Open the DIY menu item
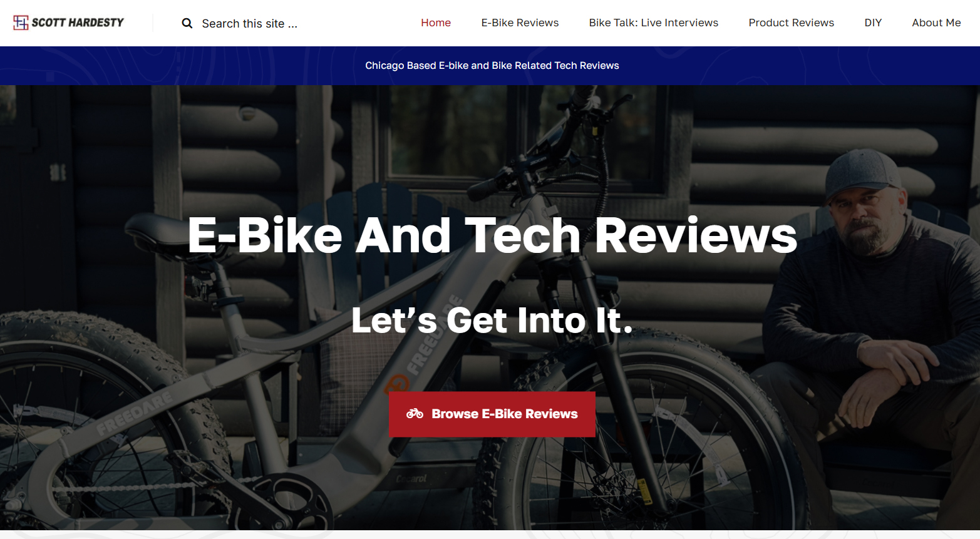 coord(873,23)
